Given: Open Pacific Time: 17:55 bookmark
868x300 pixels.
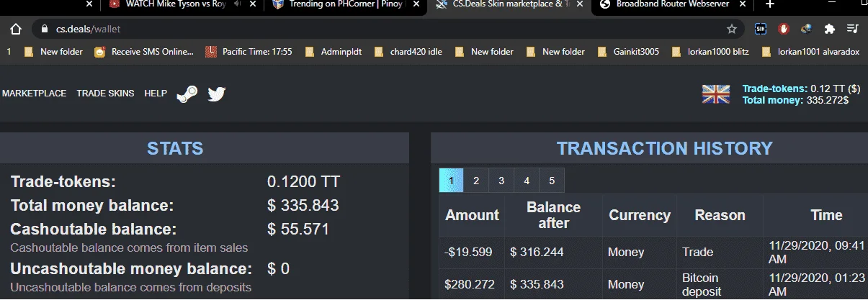Looking at the screenshot, I should tap(249, 52).
